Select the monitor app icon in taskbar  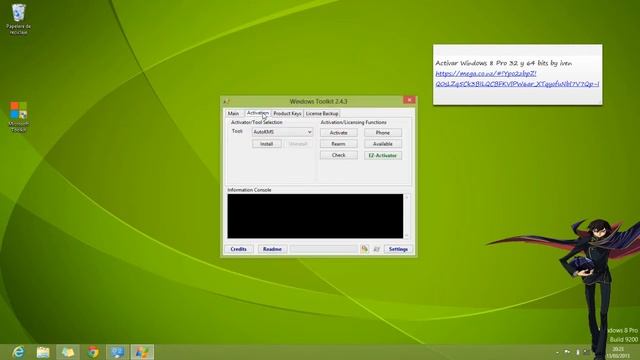[118, 352]
